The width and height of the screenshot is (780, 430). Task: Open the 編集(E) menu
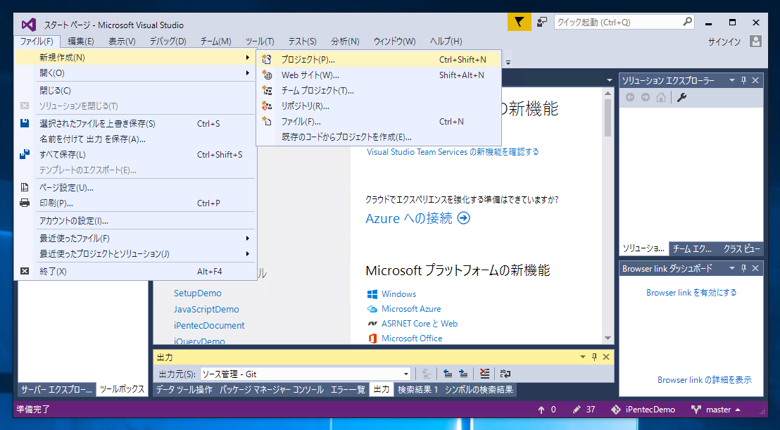click(x=81, y=41)
